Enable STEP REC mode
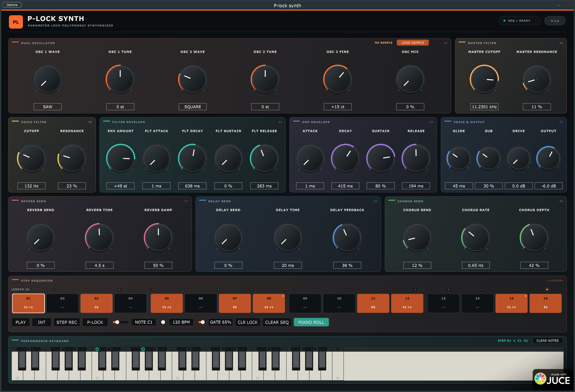 pyautogui.click(x=67, y=322)
